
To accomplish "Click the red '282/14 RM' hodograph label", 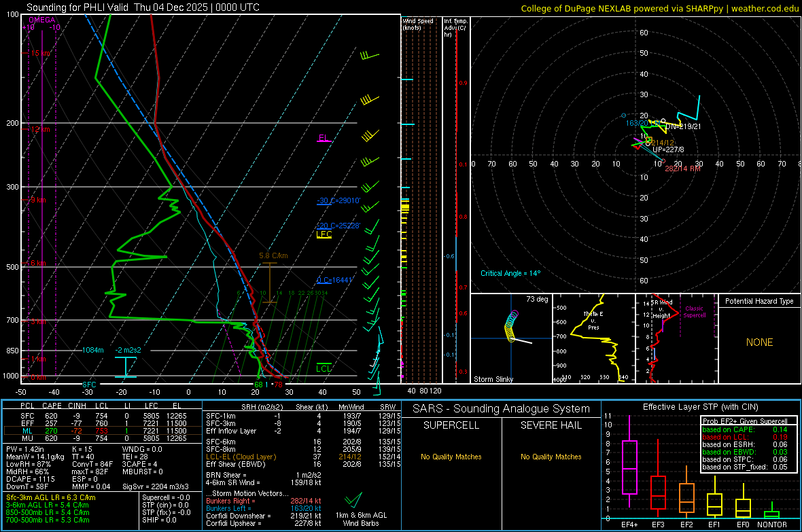I will 683,169.
